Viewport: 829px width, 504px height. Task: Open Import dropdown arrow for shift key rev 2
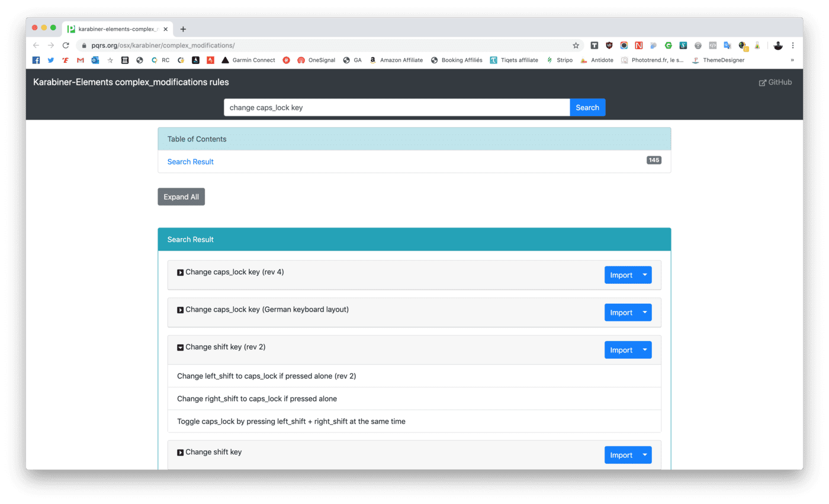[645, 350]
